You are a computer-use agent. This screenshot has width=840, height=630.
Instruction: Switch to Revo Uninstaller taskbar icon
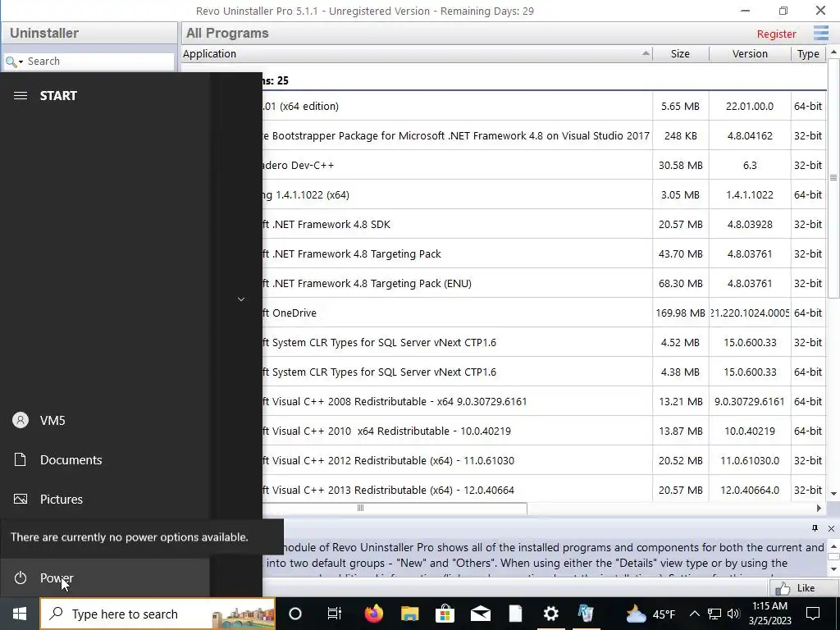coord(586,614)
